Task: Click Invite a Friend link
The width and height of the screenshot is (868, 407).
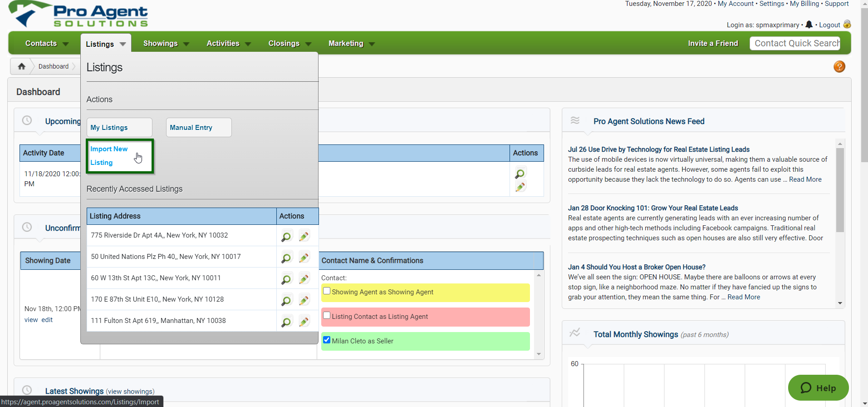Action: click(713, 44)
